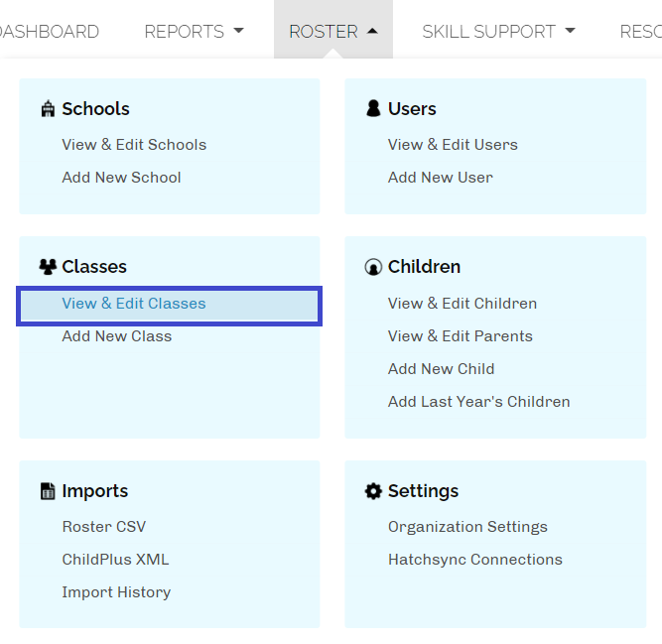
Task: Open View & Edit Schools
Action: (x=134, y=145)
